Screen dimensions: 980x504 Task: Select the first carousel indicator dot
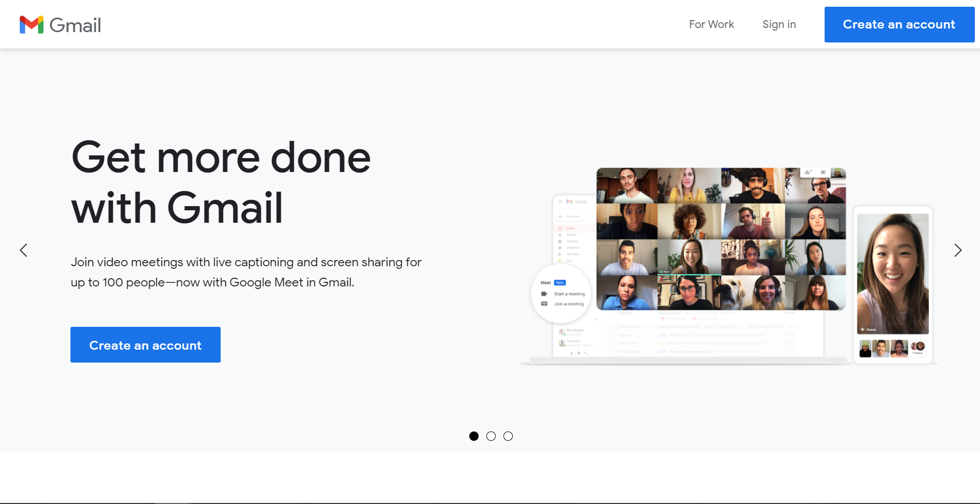click(x=474, y=436)
